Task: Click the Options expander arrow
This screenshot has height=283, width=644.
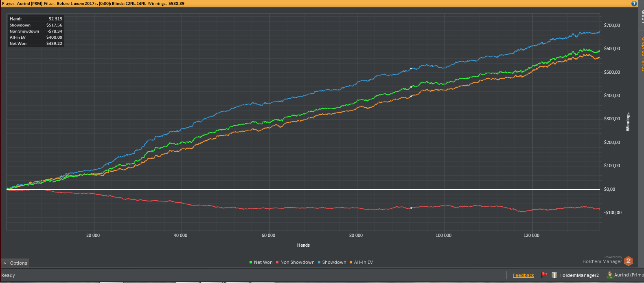Action: coord(5,263)
